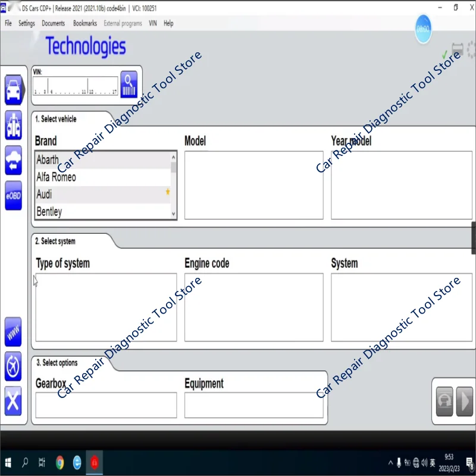This screenshot has width=476, height=476.
Task: Open the VIN menu
Action: (x=153, y=23)
